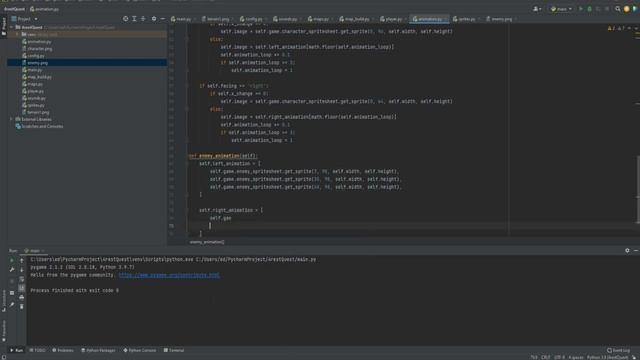
Task: Click the Down the stack trace arrow
Action: [x=22, y=270]
